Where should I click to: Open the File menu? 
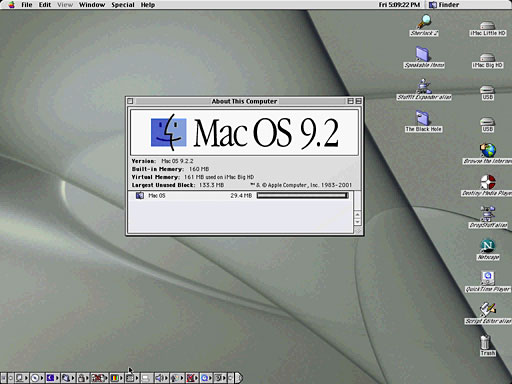pyautogui.click(x=27, y=5)
